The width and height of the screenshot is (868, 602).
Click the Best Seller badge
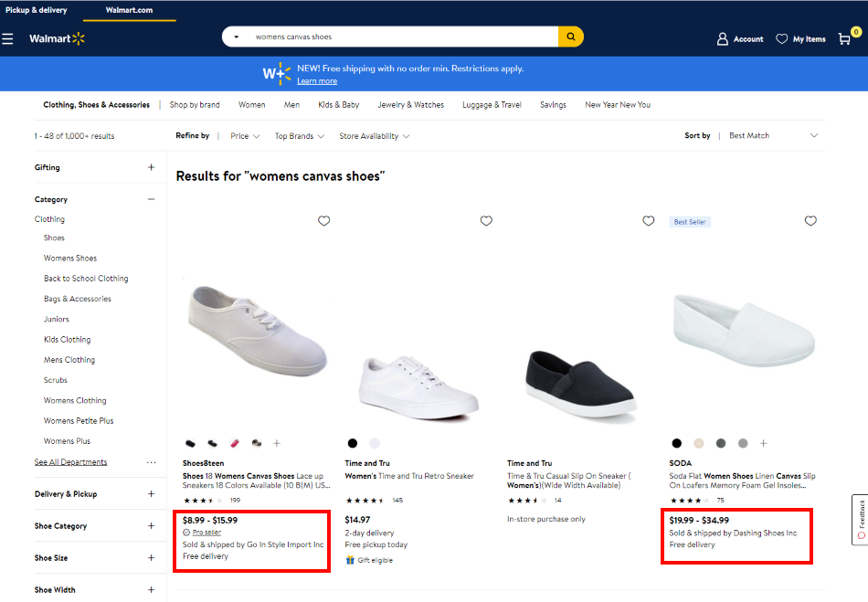(690, 222)
